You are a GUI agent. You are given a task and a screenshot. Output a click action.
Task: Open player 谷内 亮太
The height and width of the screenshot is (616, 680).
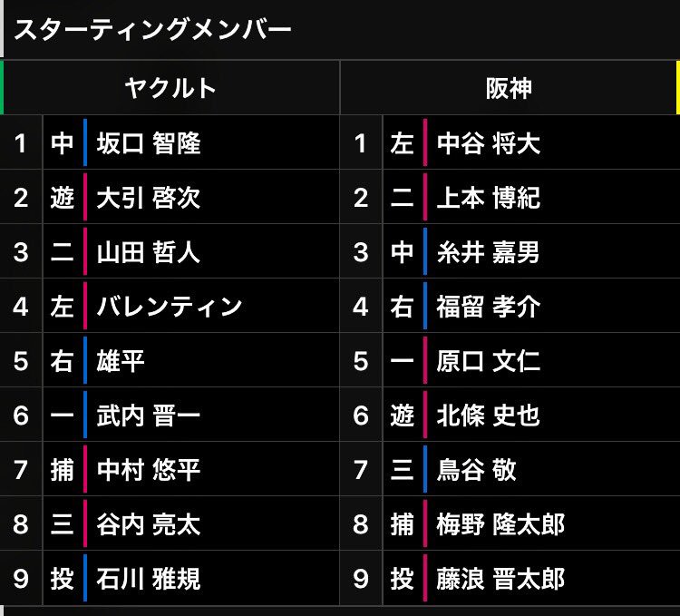click(x=149, y=524)
